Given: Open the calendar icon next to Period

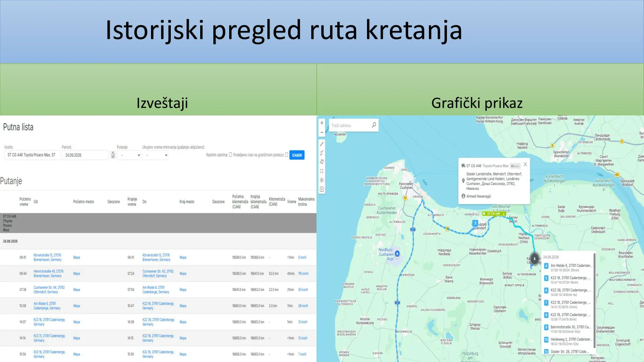Looking at the screenshot, I should (x=113, y=155).
